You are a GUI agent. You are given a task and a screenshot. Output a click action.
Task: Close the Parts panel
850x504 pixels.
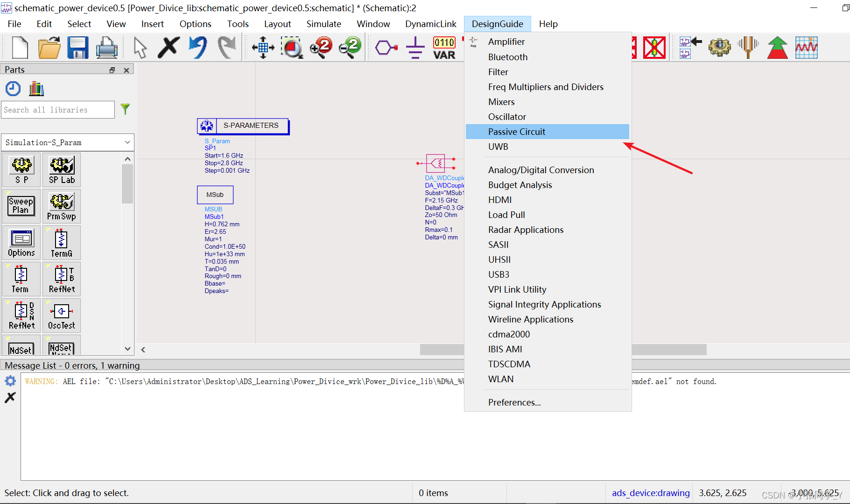pyautogui.click(x=126, y=70)
